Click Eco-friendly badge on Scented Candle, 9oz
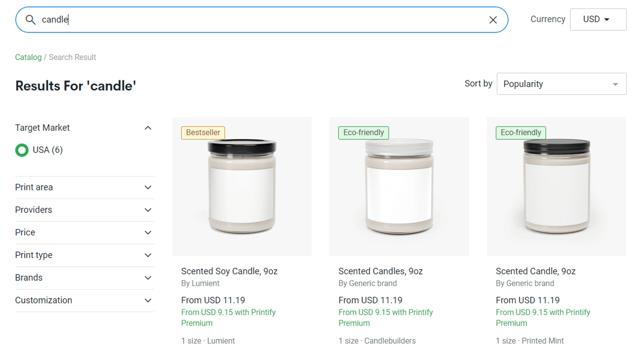This screenshot has height=347, width=644. pyautogui.click(x=521, y=132)
